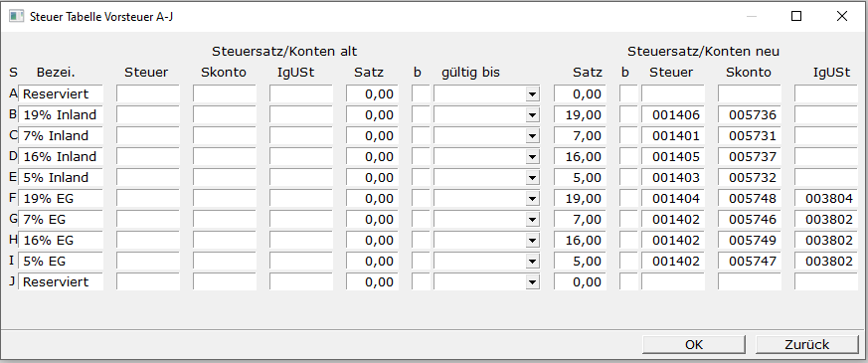Image resolution: width=868 pixels, height=363 pixels.
Task: Click IgUSt account 003804 field
Action: [826, 199]
